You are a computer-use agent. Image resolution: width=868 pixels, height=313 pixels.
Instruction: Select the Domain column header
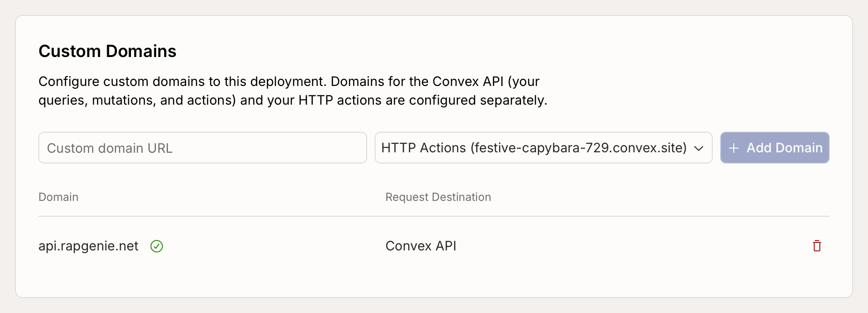pos(58,197)
